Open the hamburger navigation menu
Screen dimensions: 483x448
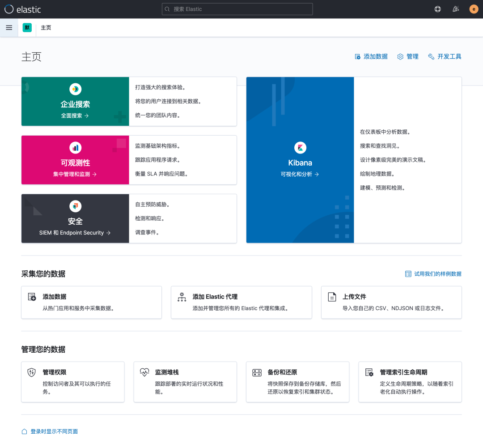(x=9, y=28)
